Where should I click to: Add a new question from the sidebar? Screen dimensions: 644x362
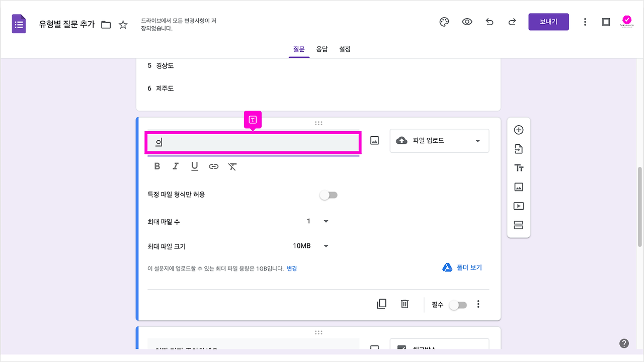pyautogui.click(x=518, y=129)
